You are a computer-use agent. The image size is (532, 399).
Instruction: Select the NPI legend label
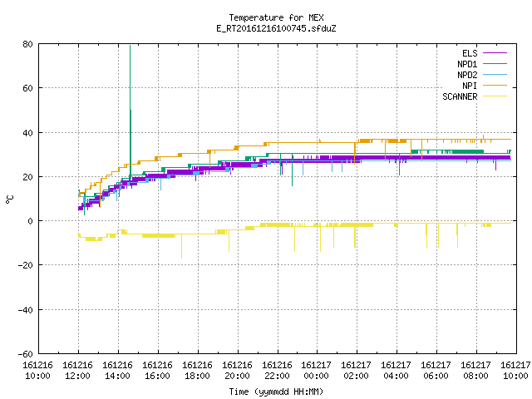(x=470, y=86)
